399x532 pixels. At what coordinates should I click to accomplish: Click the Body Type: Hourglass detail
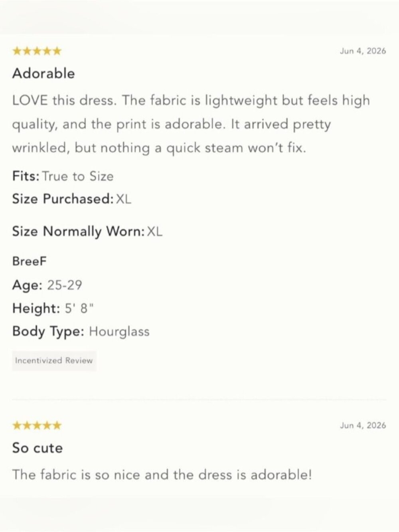tap(81, 331)
